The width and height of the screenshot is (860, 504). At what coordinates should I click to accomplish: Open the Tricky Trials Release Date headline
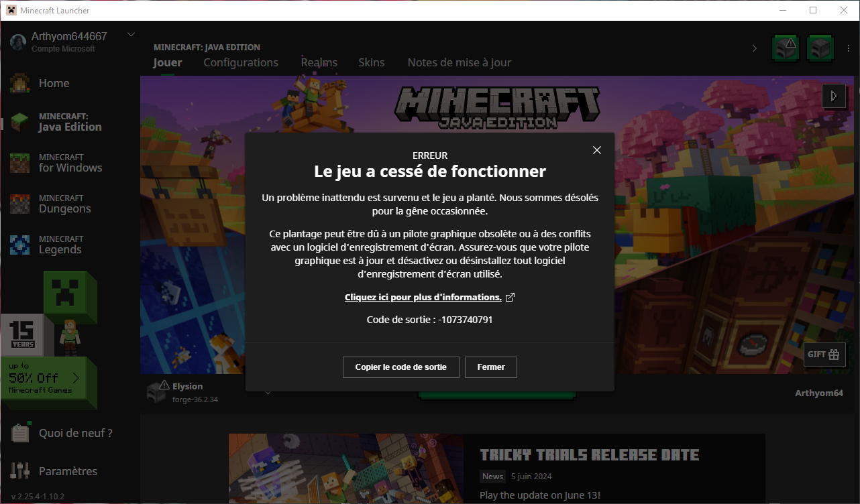(590, 456)
